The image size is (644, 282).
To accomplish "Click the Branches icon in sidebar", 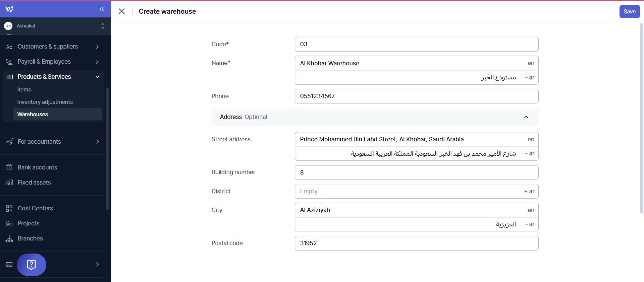I will coord(9,238).
